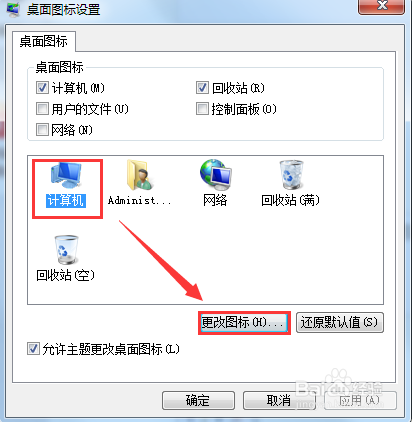This screenshot has height=422, width=412.
Task: Toggle 允许主题更改桌面图标(L) checkbox
Action: 33,349
